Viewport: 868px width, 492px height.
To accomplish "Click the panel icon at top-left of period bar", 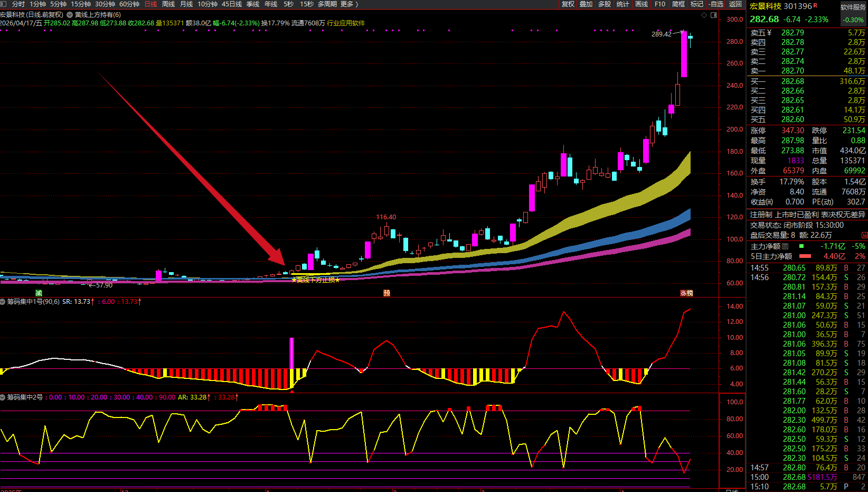I will pos(4,4).
